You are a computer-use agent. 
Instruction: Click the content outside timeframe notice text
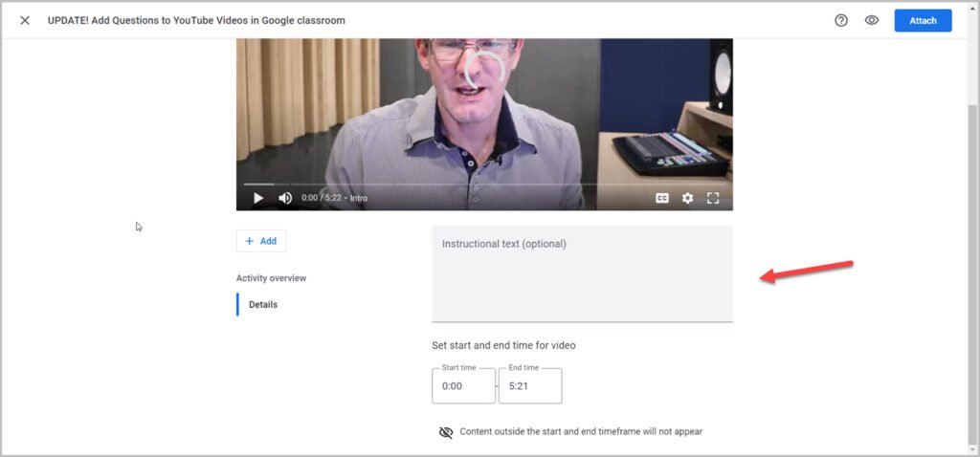coord(581,431)
